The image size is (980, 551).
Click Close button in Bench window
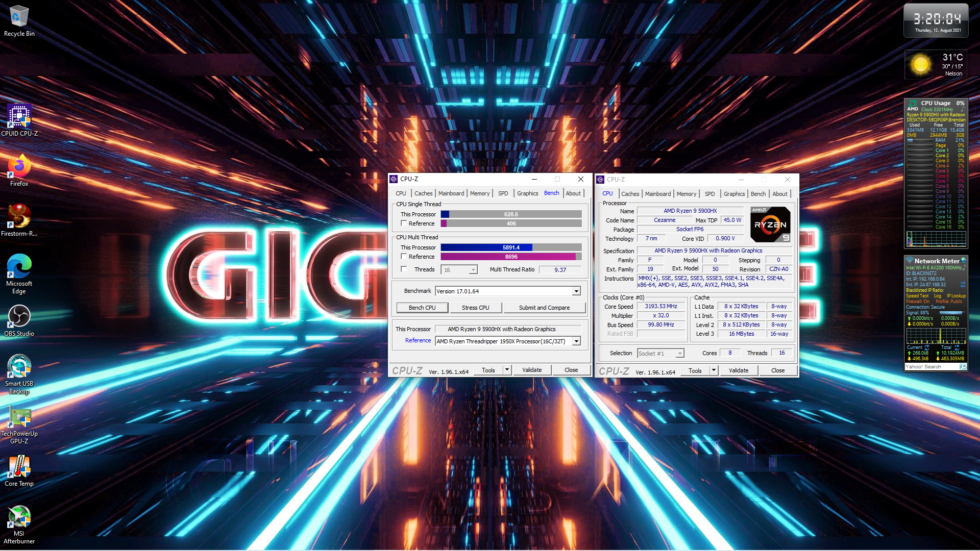tap(571, 370)
